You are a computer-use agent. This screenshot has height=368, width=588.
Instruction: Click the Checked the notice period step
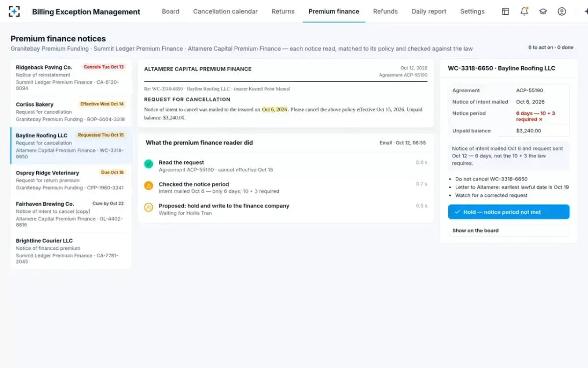pos(286,187)
